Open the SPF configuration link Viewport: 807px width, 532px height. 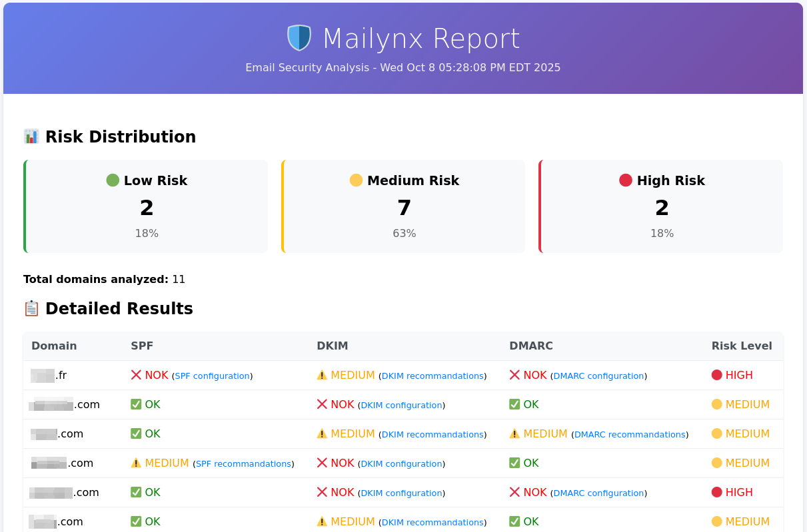click(212, 376)
